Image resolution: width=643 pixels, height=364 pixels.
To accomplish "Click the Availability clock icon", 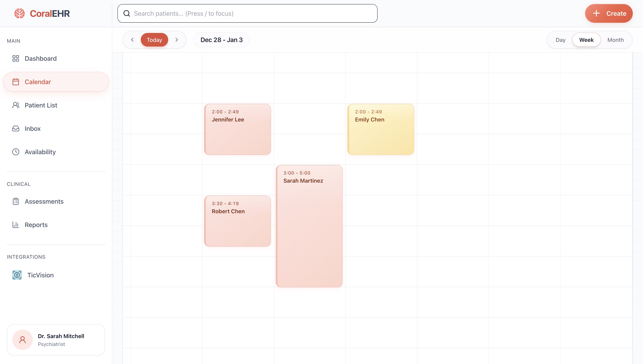I will 16,152.
